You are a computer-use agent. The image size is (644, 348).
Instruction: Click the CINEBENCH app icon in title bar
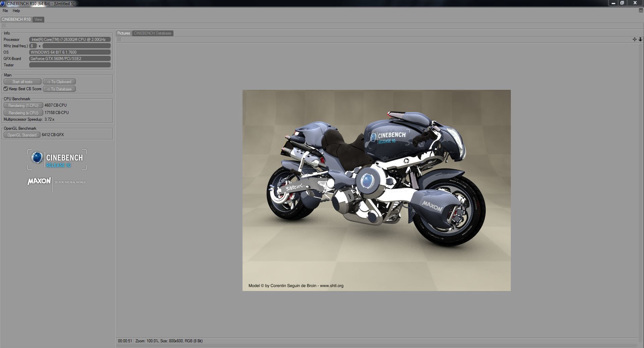(3, 3)
